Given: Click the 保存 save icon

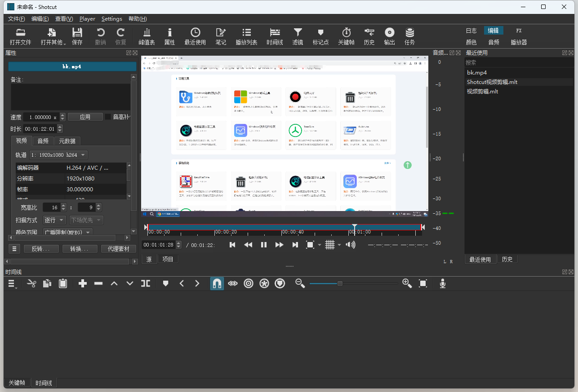Looking at the screenshot, I should (x=77, y=36).
